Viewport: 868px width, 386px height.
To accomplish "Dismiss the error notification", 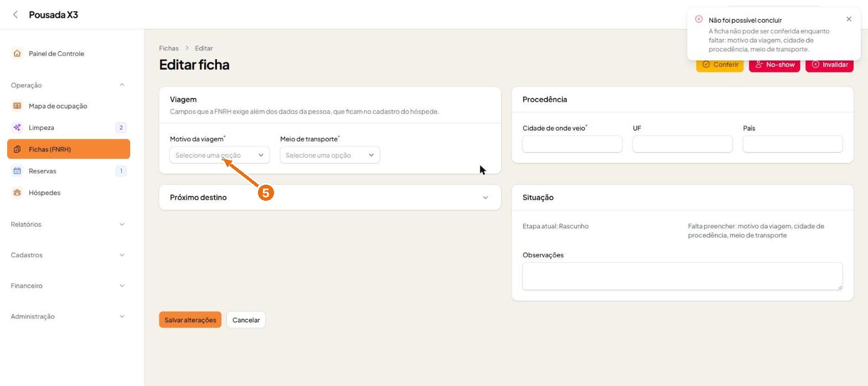I will (849, 19).
